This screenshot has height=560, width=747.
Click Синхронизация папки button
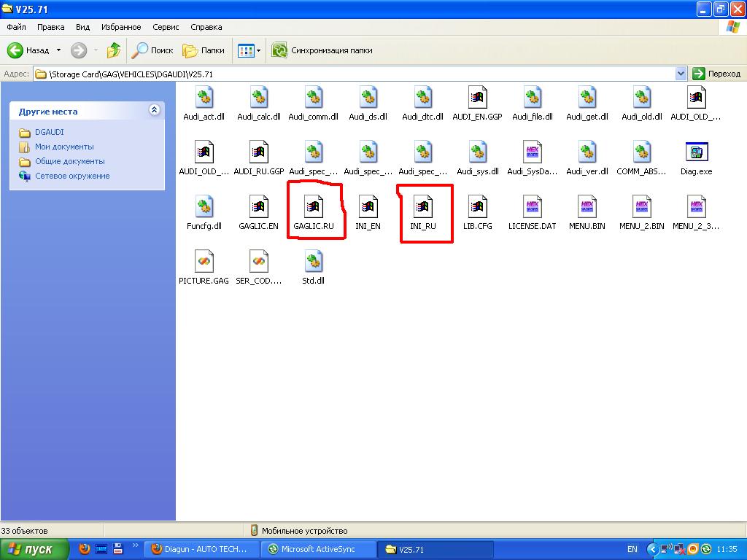coord(322,50)
